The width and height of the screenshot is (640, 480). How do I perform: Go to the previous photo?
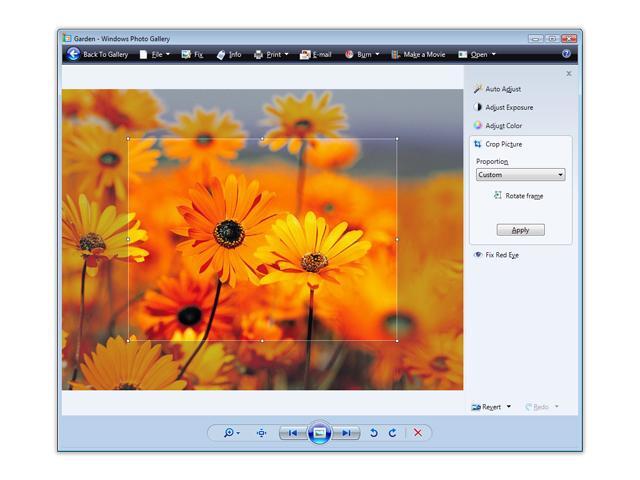pos(292,433)
